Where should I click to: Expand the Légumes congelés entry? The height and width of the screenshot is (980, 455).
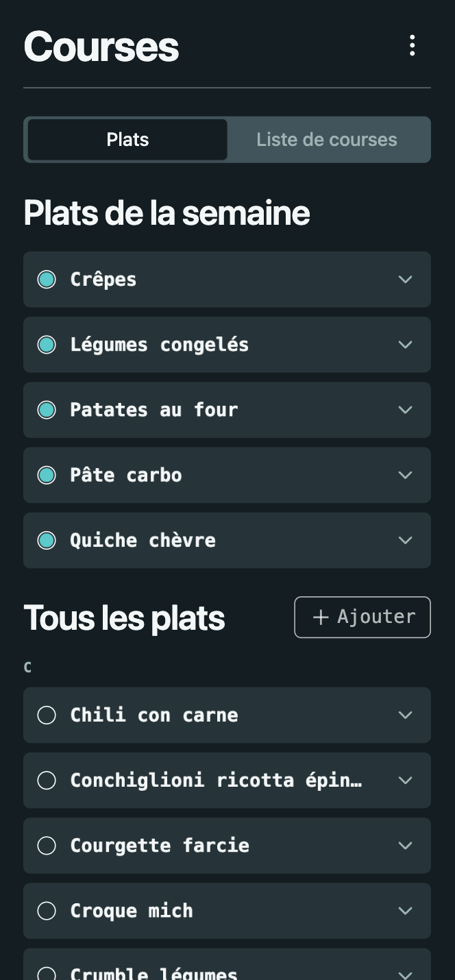pos(405,345)
